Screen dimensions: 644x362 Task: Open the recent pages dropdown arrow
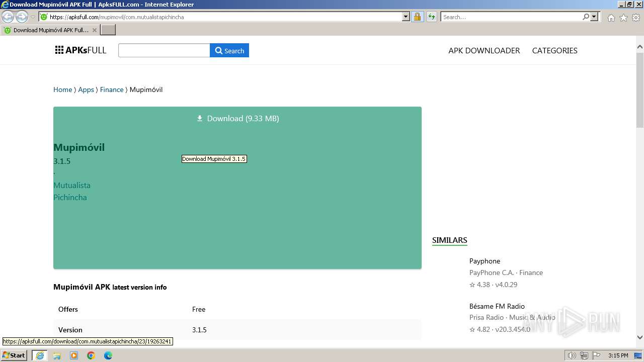tap(33, 17)
